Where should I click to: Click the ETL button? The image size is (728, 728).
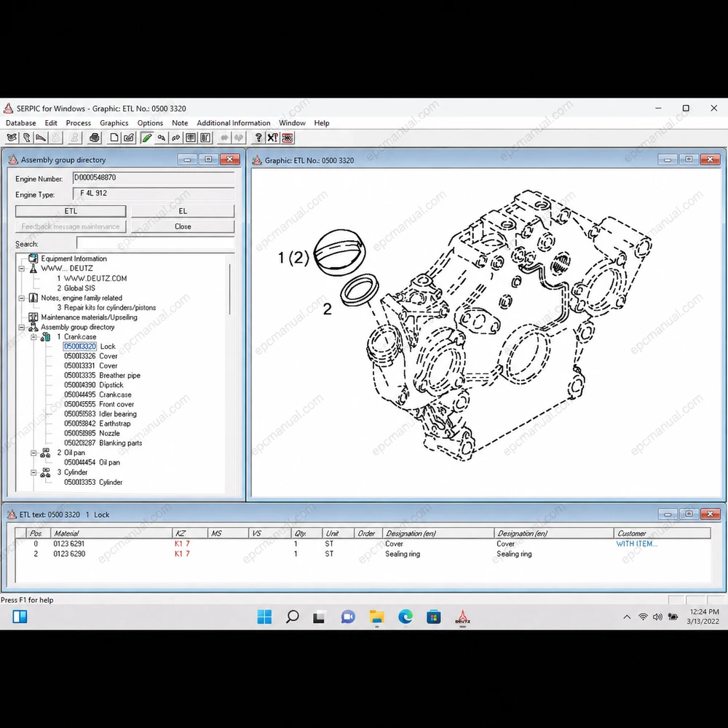[x=71, y=211]
